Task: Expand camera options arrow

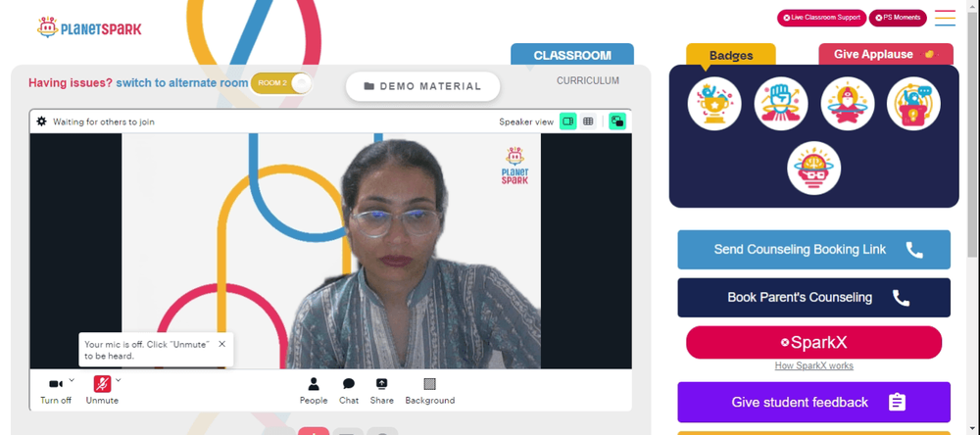Action: click(x=72, y=379)
